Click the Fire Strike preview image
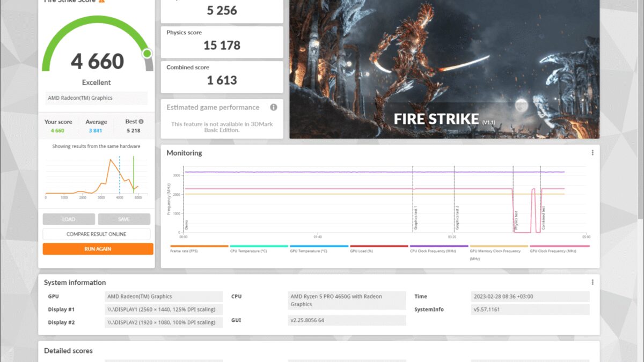This screenshot has height=362, width=644. [x=444, y=64]
